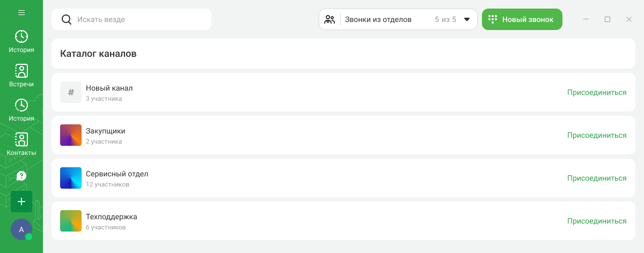
Task: Go to Встречи in the sidebar
Action: 21,76
